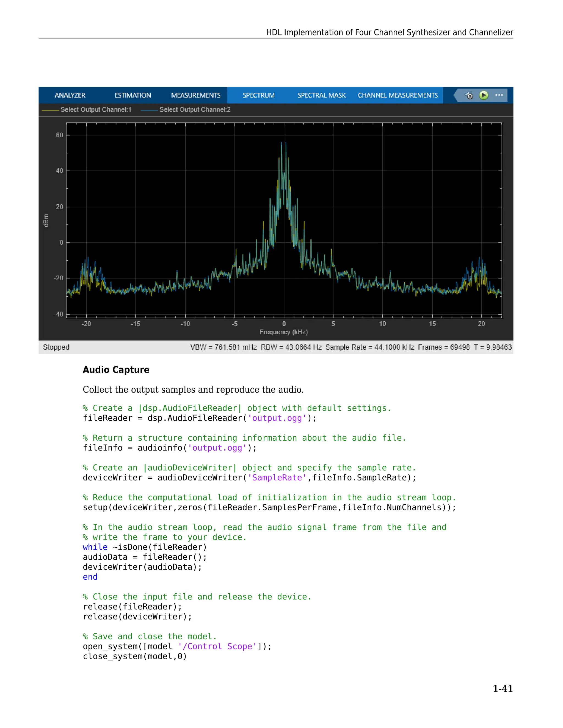Go to the SPECTRUM tab
The height and width of the screenshot is (728, 563).
tap(258, 95)
